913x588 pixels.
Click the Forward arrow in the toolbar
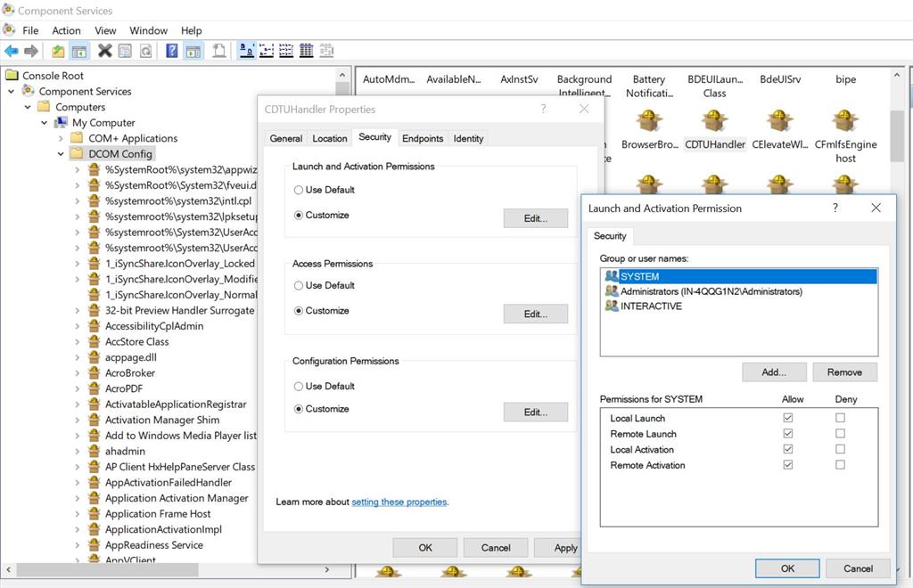pos(31,51)
